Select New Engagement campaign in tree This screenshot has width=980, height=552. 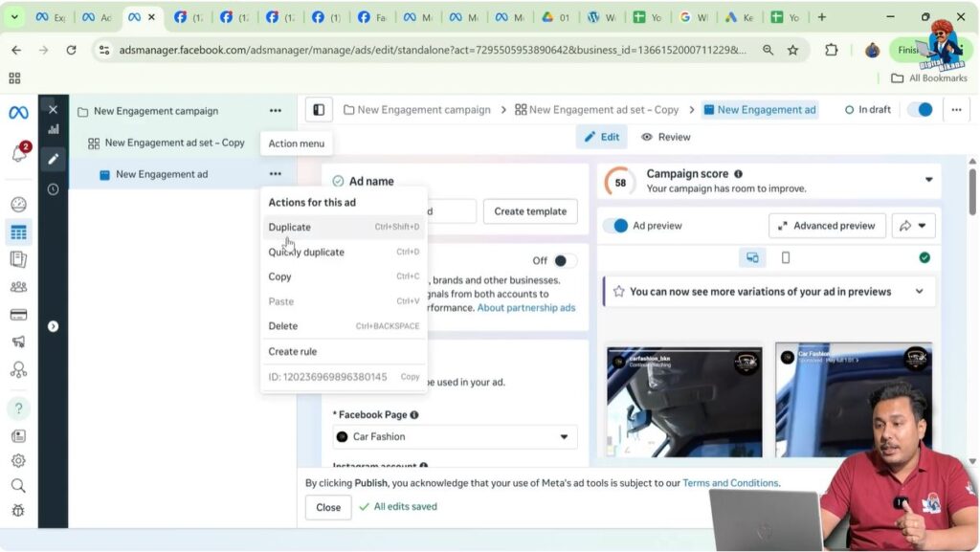pyautogui.click(x=156, y=111)
